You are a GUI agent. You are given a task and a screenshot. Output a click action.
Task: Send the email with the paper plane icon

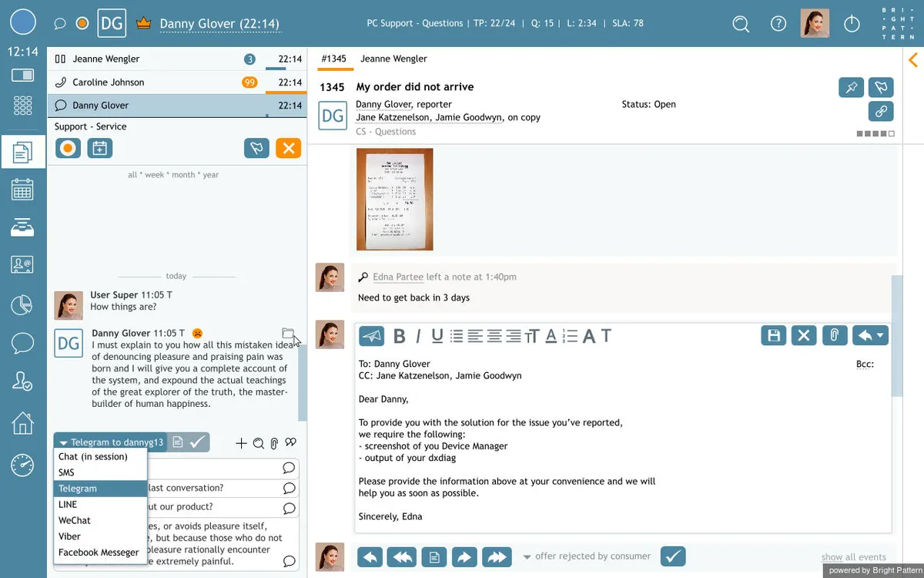coord(372,335)
